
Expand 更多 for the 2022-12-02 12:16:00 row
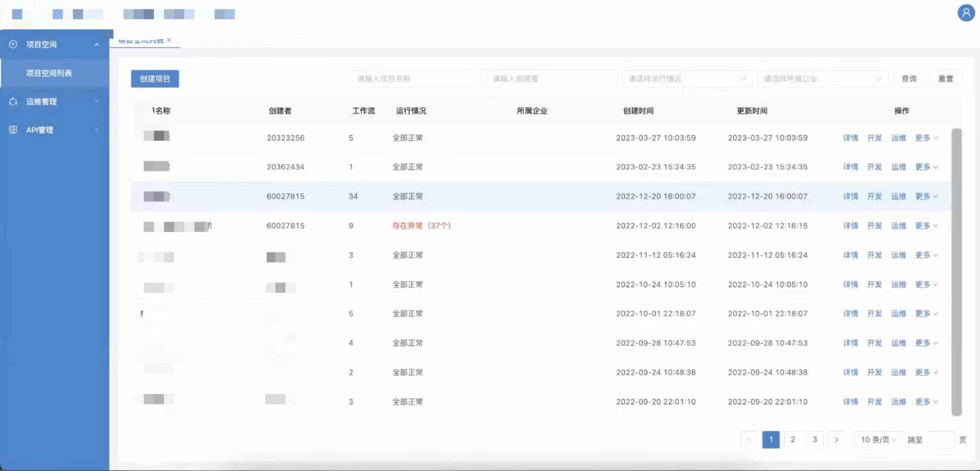[926, 225]
